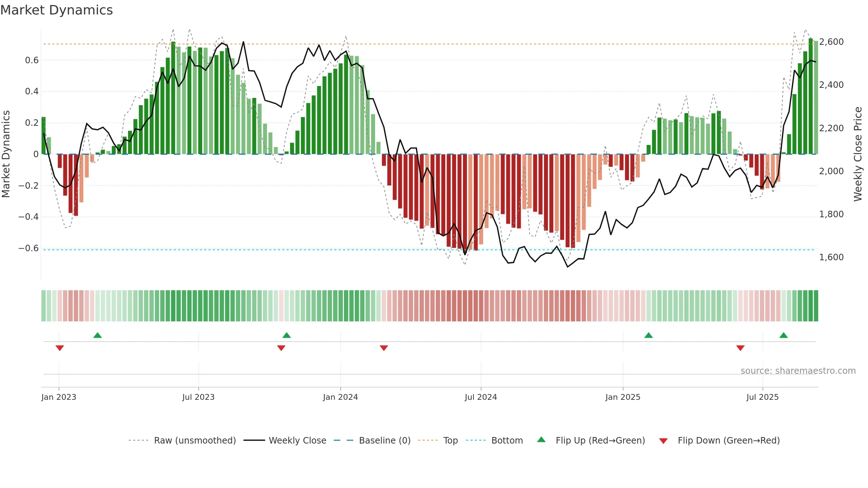Click Jan 2025 x-axis label
The width and height of the screenshot is (868, 488).
coord(623,397)
